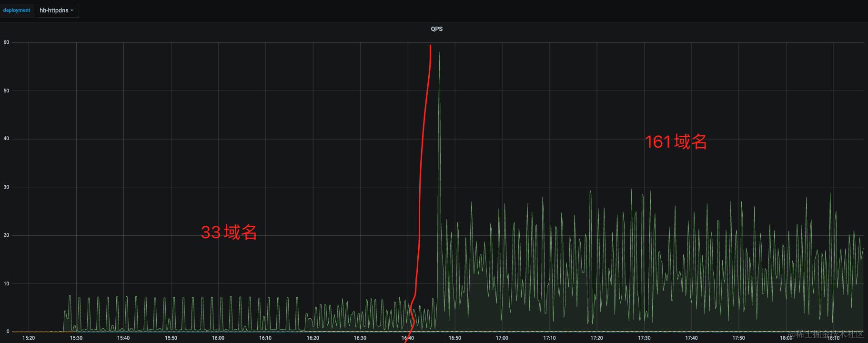
Task: Click the 15:50 time axis label
Action: (171, 338)
